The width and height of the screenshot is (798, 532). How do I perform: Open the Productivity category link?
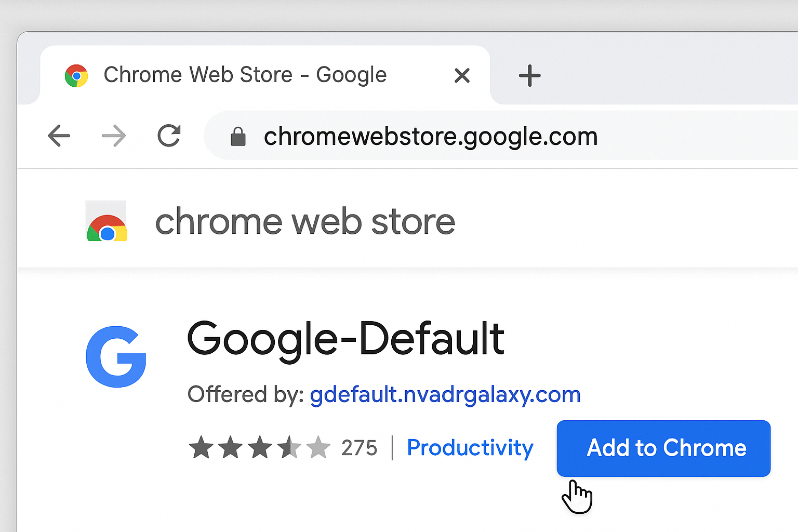[470, 447]
